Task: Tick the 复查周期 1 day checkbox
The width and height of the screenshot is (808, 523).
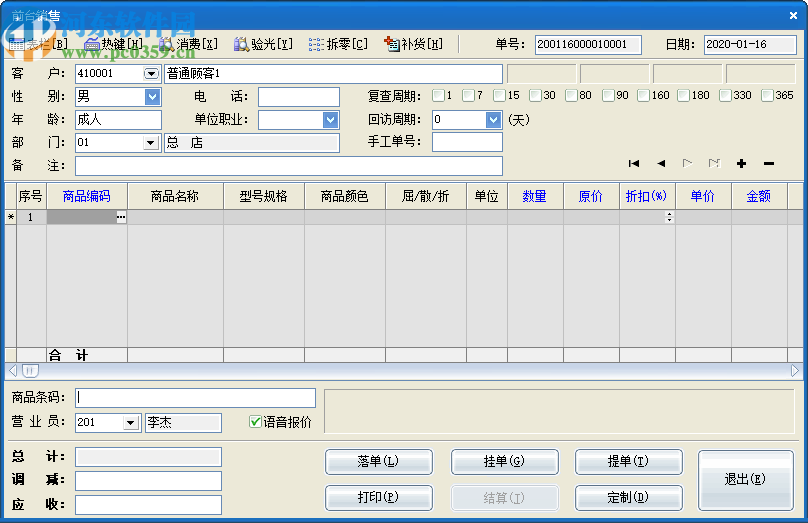Action: pos(439,95)
